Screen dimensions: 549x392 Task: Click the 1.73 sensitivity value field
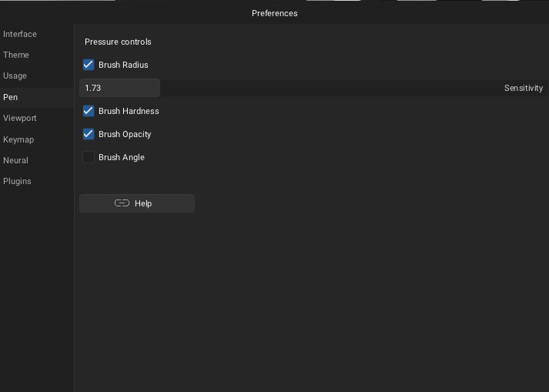pyautogui.click(x=119, y=88)
